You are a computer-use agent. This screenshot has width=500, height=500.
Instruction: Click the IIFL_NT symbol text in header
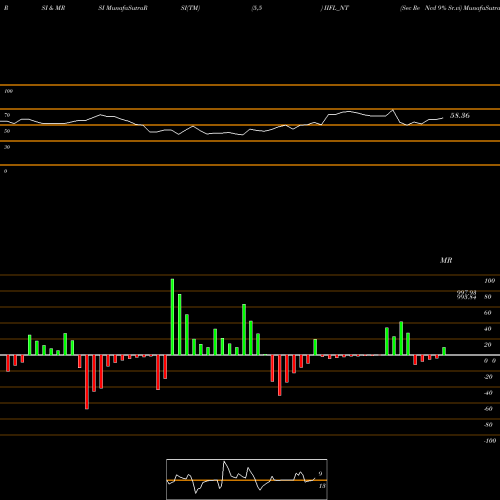tap(335, 8)
